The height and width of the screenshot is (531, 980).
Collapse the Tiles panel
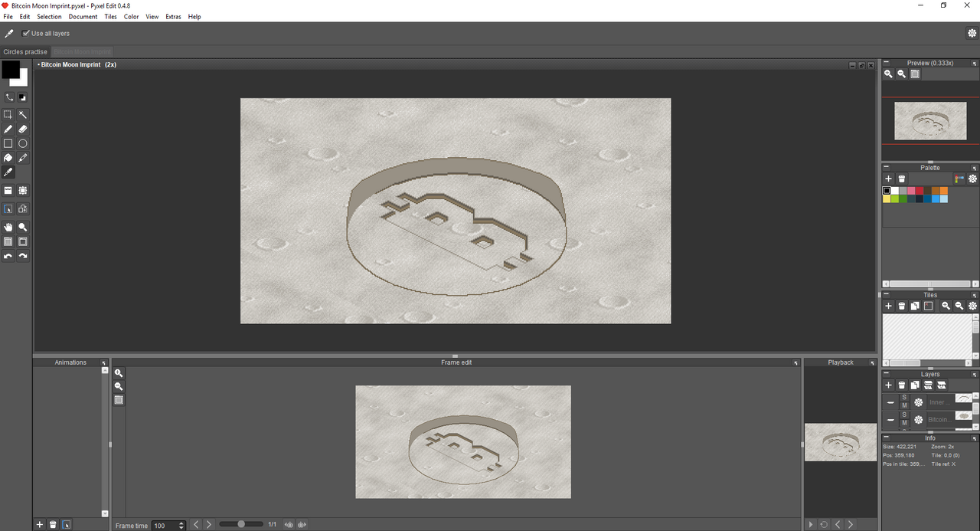887,295
